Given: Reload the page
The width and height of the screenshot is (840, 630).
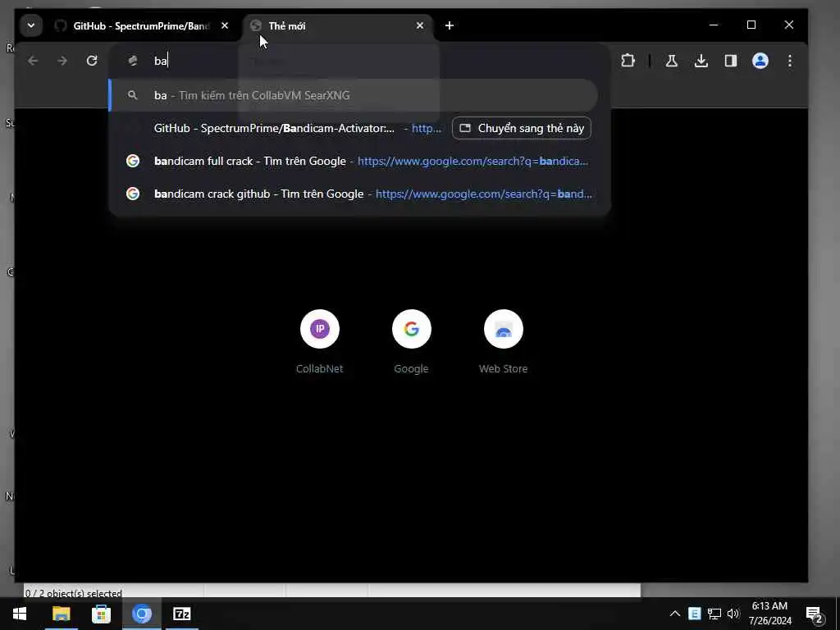Looking at the screenshot, I should tap(92, 61).
